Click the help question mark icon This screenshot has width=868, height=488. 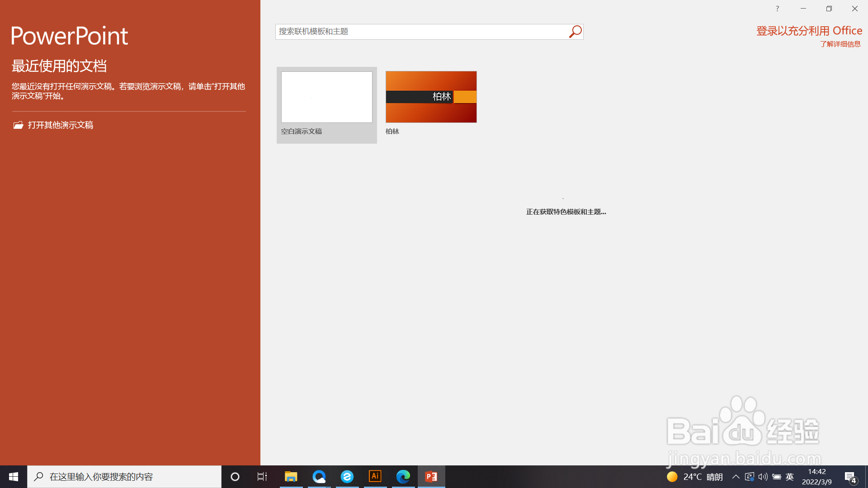pyautogui.click(x=777, y=9)
